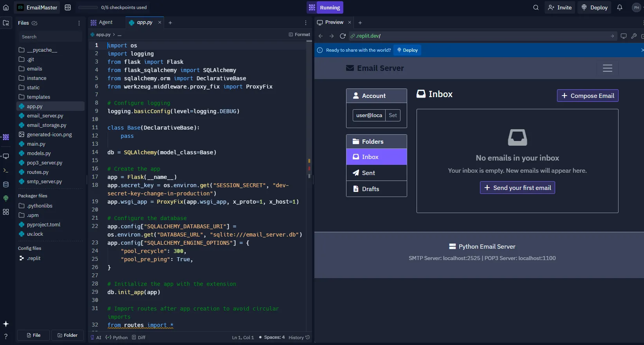Screen dimensions: 644x345
Task: Click the home icon in the top bar
Action: click(x=6, y=7)
